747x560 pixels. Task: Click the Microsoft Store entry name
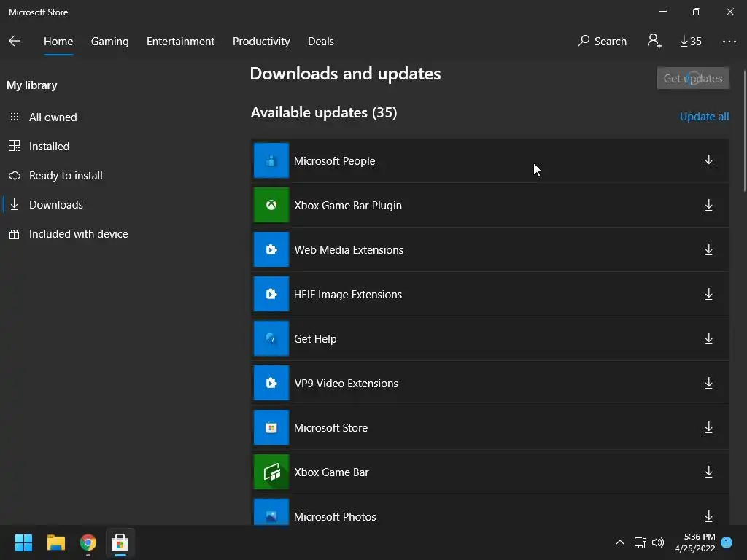[330, 427]
